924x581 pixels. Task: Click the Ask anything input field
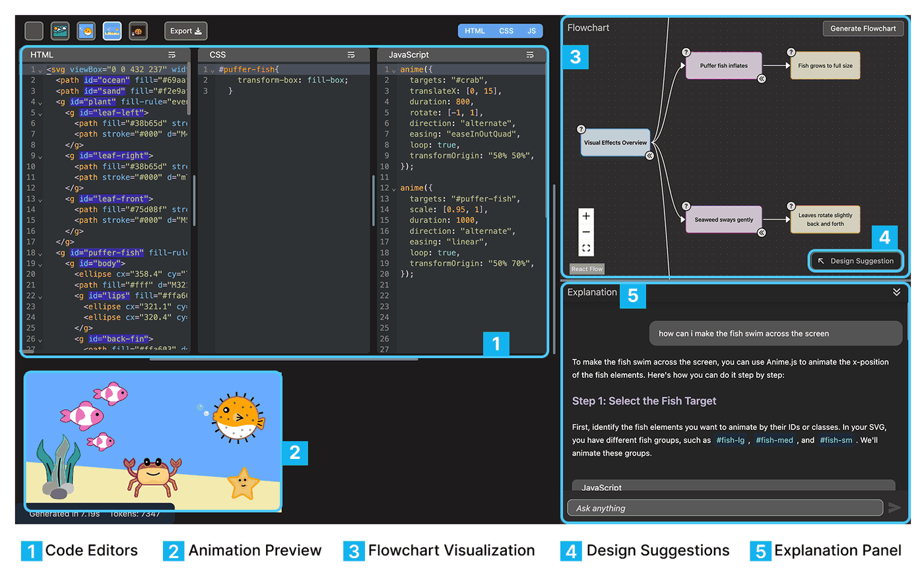pyautogui.click(x=725, y=508)
